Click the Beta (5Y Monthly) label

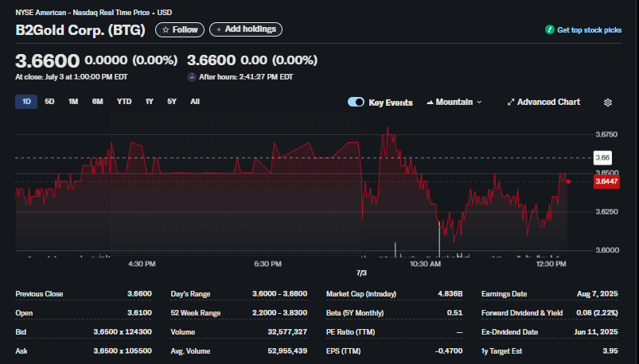point(355,313)
